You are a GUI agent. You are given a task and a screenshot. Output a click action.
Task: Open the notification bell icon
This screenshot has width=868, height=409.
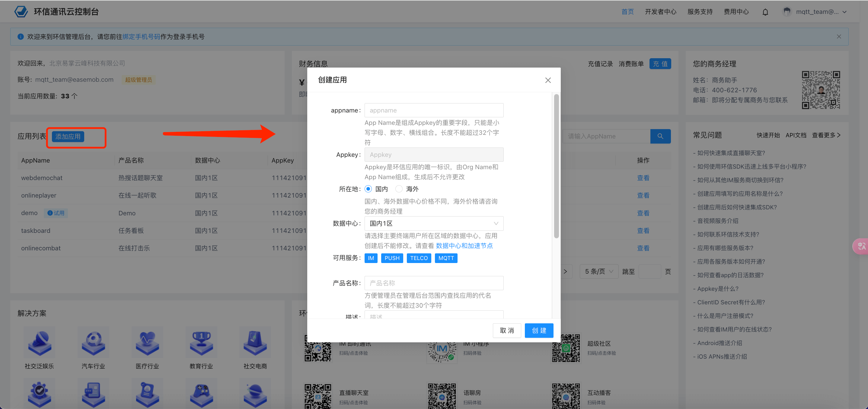765,12
